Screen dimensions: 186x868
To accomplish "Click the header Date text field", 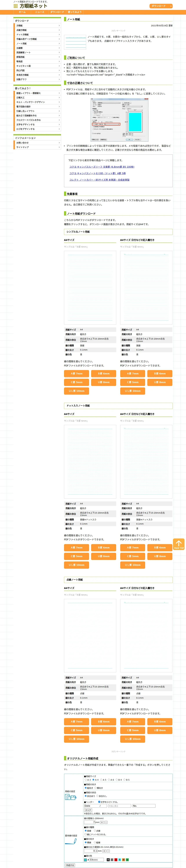I will pyautogui.click(x=95, y=806).
